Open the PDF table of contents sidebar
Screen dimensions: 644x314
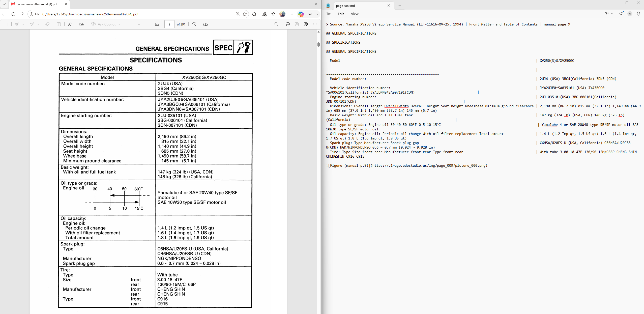(x=6, y=24)
